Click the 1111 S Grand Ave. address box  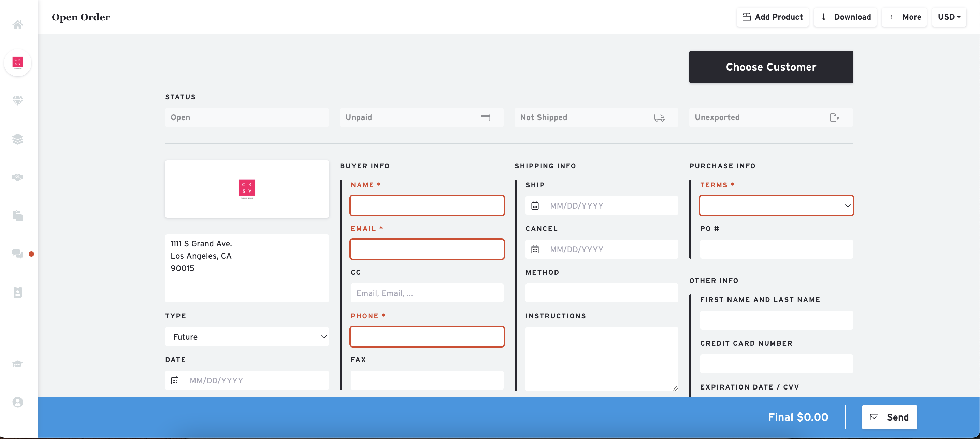[247, 268]
